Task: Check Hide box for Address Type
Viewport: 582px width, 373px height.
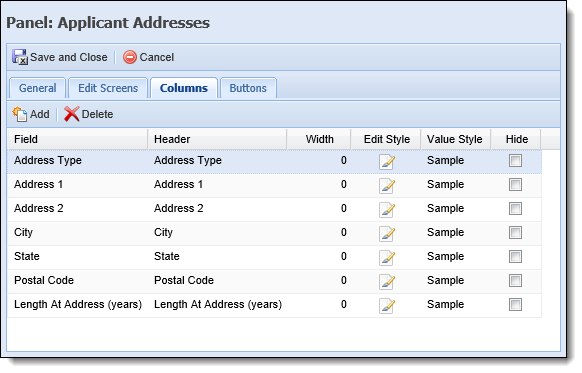Action: (515, 161)
